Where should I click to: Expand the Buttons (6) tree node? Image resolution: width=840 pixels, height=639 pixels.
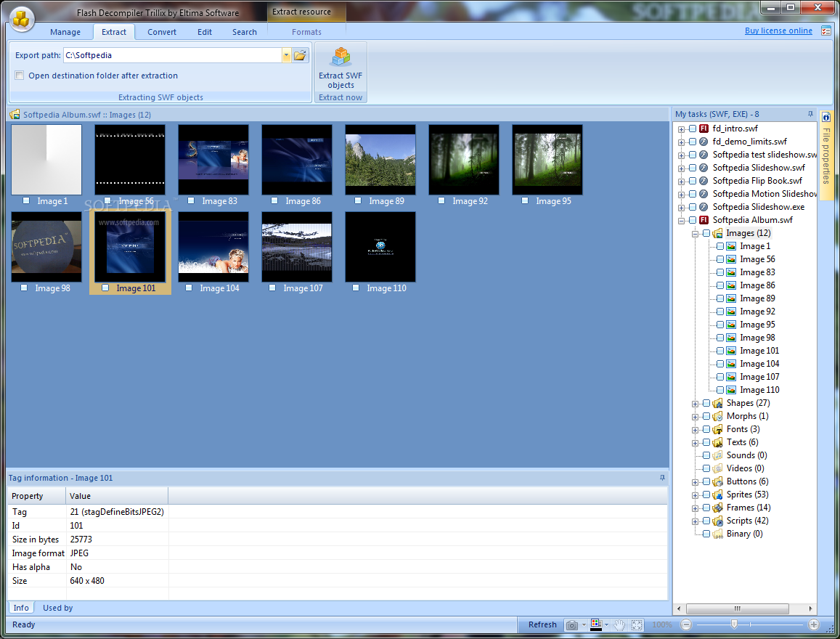click(695, 482)
